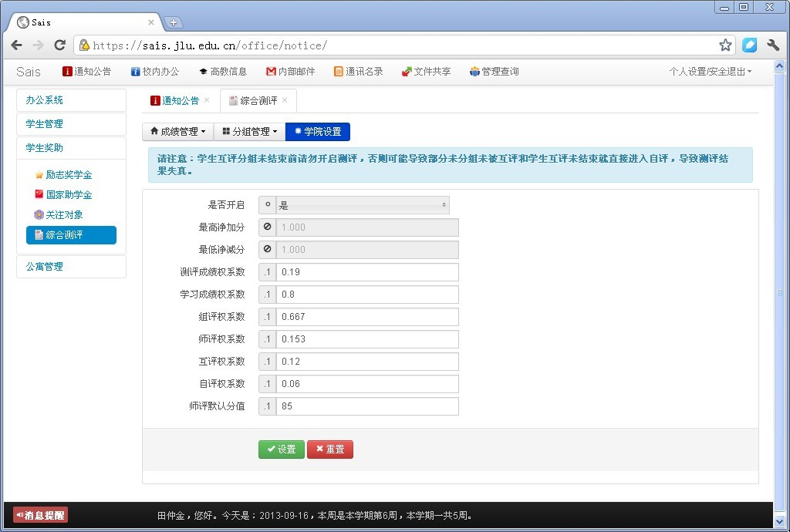Screen dimensions: 790x532
Task: Select 励志奖学金 in the sidebar
Action: click(68, 175)
